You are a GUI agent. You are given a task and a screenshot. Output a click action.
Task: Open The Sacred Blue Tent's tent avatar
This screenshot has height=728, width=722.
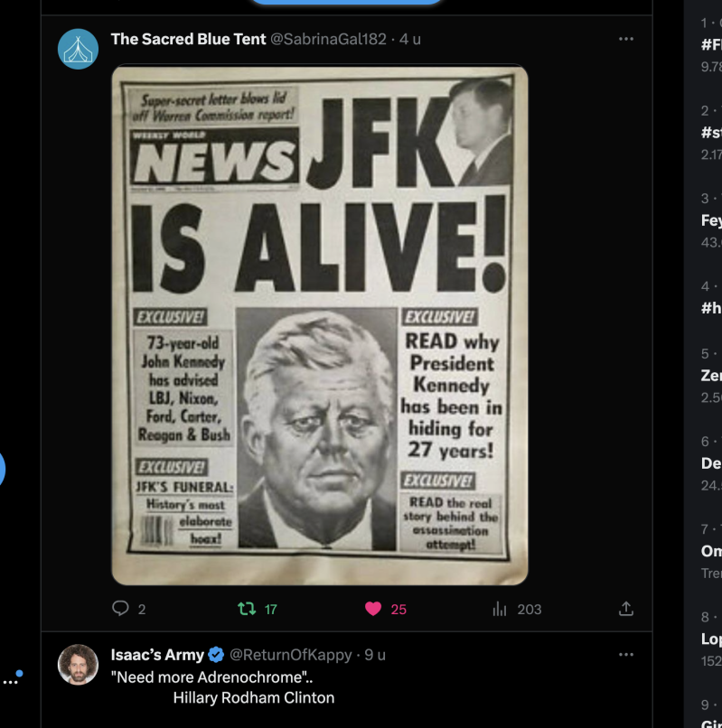78,49
